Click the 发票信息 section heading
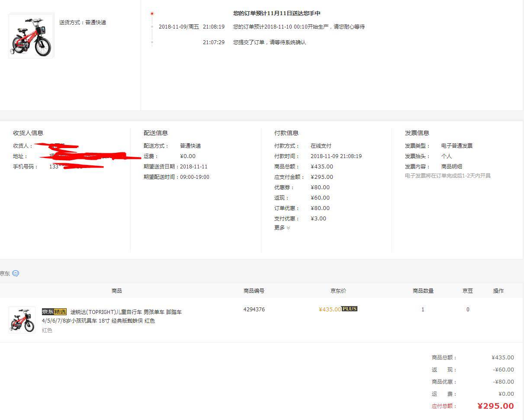The width and height of the screenshot is (524, 420). point(417,133)
